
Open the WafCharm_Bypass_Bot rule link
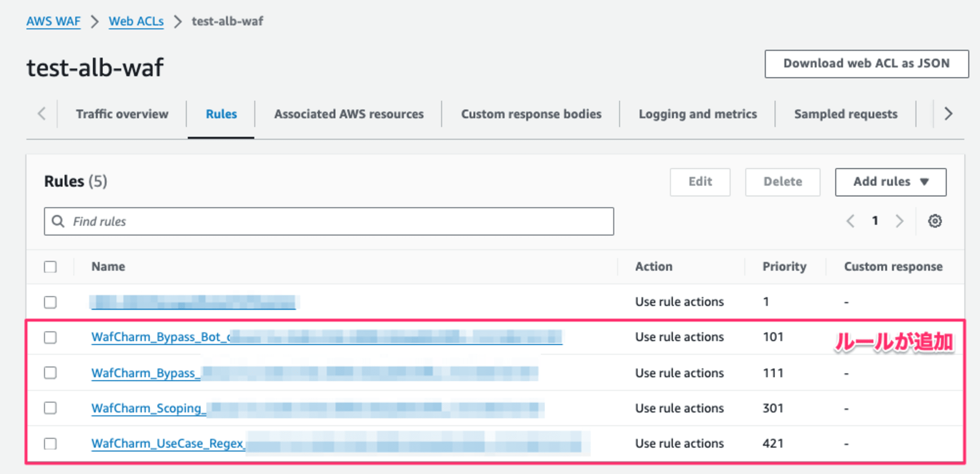click(x=327, y=337)
